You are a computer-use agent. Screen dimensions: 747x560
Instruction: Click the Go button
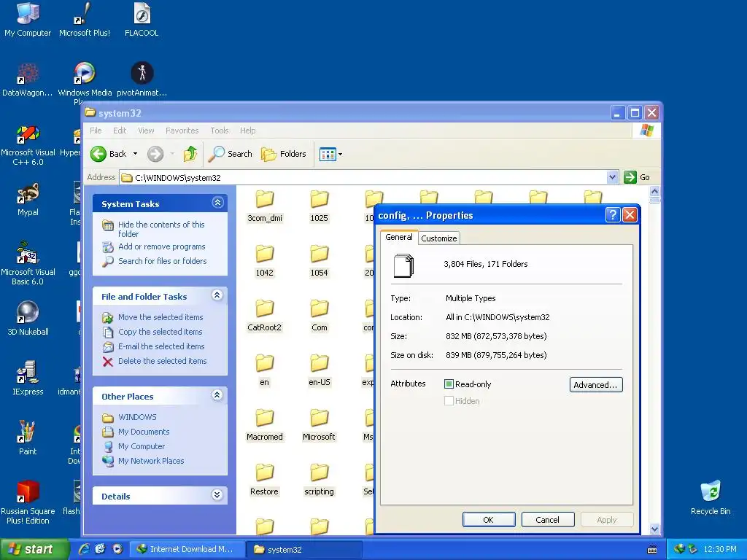coord(637,177)
